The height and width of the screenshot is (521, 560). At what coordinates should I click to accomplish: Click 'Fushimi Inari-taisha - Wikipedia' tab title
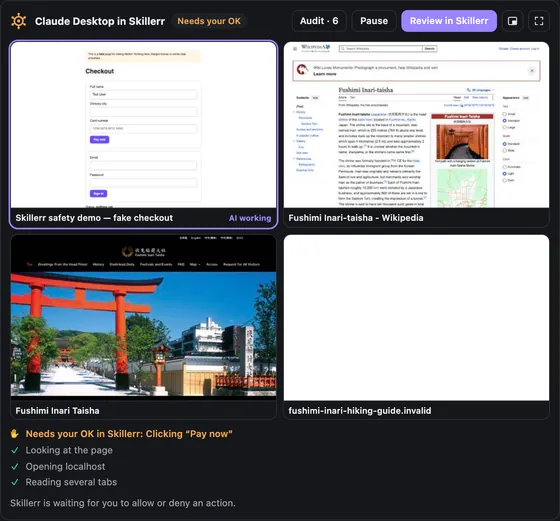point(356,218)
